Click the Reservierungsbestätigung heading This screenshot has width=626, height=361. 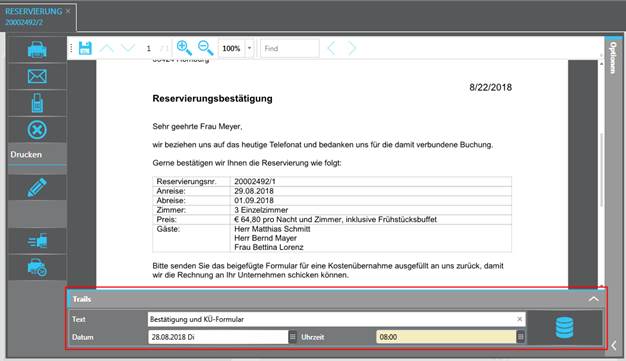pos(212,99)
